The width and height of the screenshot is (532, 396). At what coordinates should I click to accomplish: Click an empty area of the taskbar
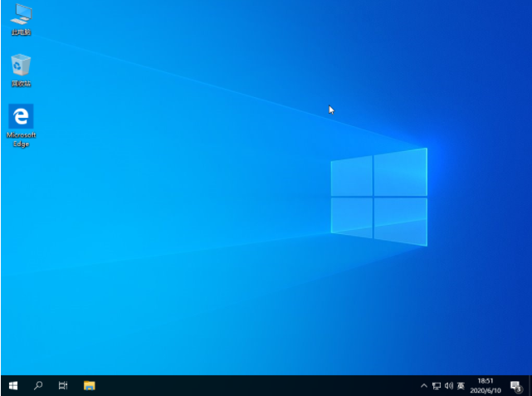click(249, 386)
